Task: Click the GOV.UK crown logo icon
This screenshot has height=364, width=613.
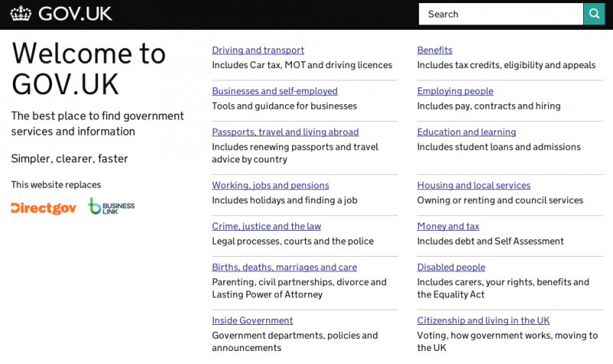Action: [x=21, y=14]
